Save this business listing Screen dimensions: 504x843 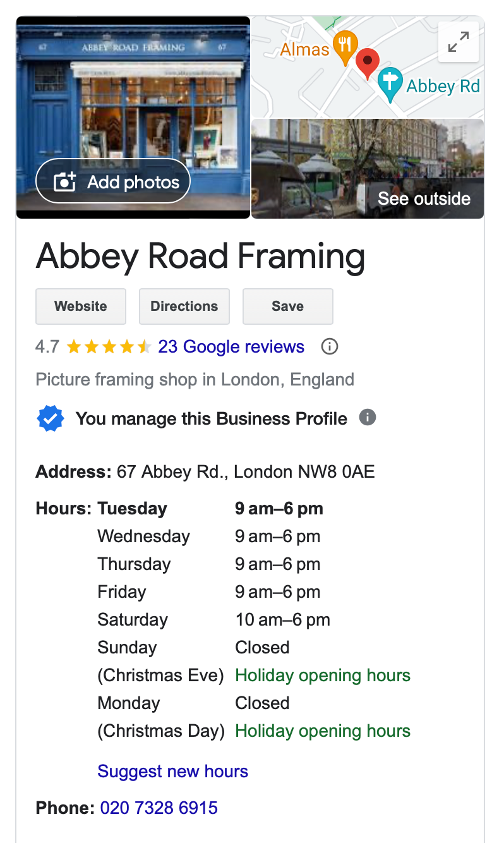tap(287, 306)
